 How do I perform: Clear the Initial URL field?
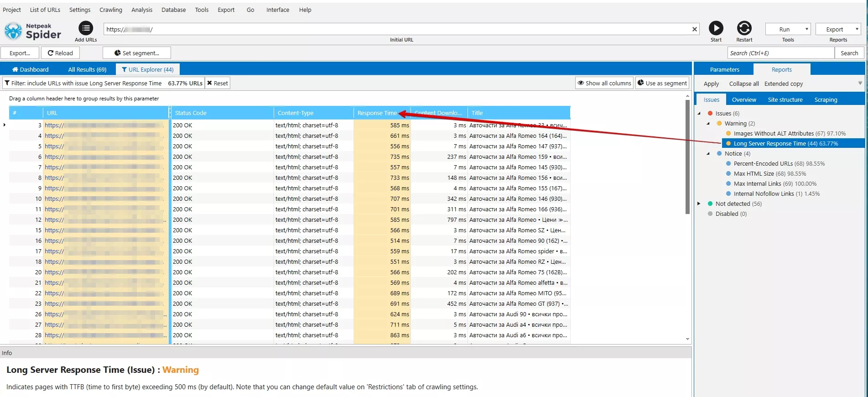[x=695, y=29]
